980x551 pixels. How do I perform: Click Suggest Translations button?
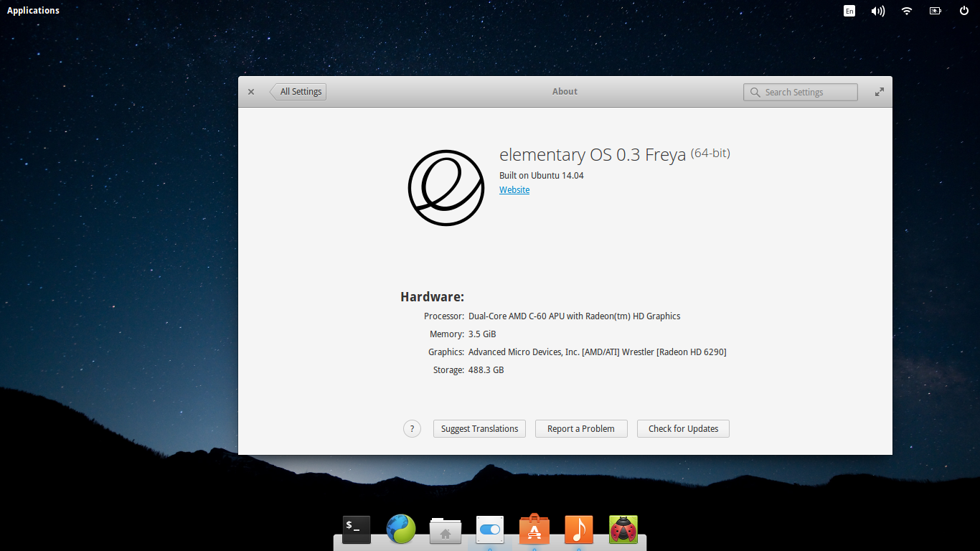(x=479, y=429)
